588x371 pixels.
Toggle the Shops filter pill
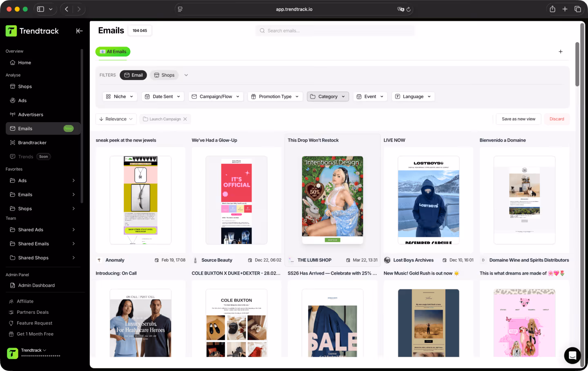click(x=165, y=75)
